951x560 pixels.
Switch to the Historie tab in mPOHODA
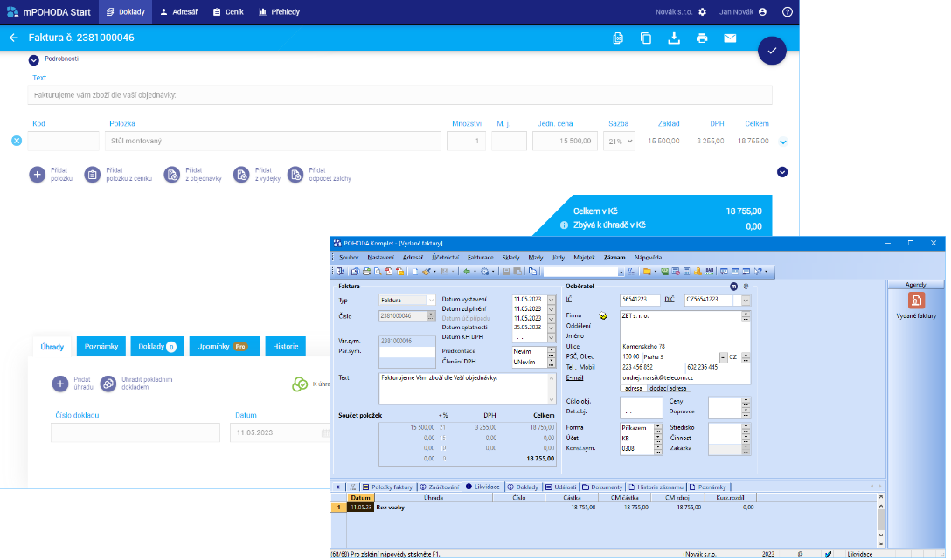(286, 347)
